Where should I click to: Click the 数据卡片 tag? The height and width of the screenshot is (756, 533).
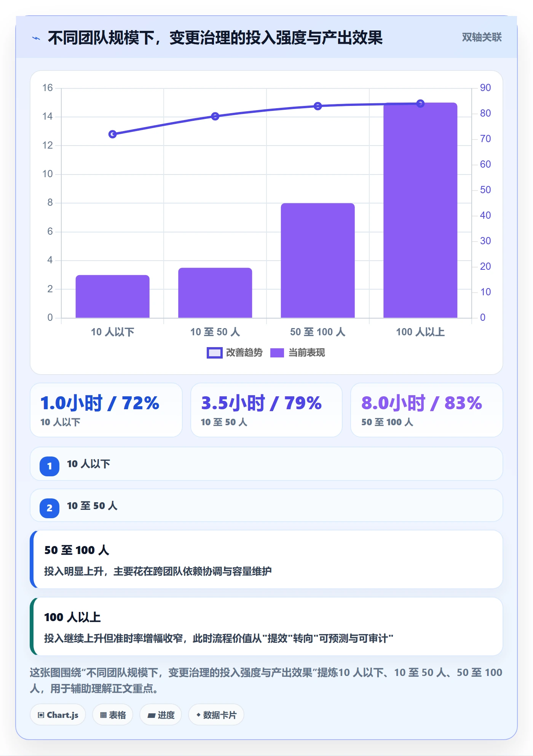[216, 715]
